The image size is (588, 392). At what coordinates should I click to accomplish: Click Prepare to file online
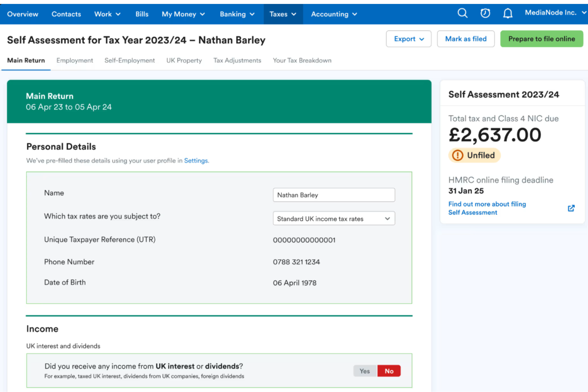point(542,39)
